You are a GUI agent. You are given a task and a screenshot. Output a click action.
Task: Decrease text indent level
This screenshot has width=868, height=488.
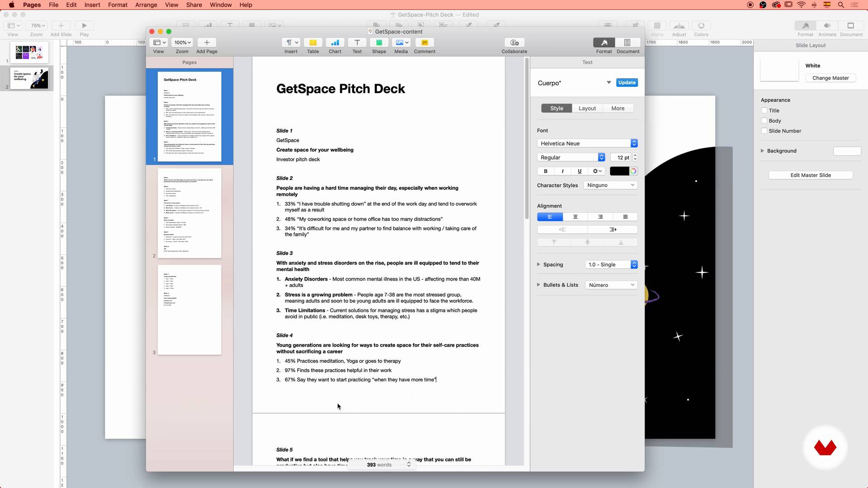point(562,230)
